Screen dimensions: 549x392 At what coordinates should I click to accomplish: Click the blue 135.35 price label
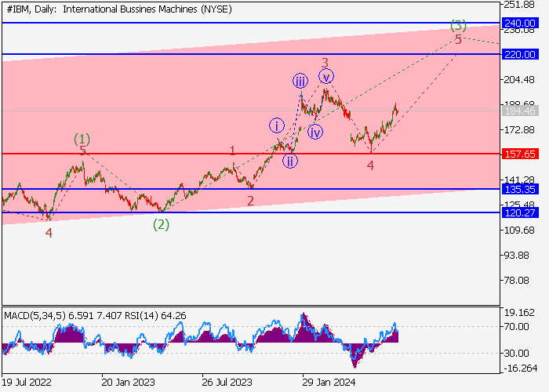(520, 190)
